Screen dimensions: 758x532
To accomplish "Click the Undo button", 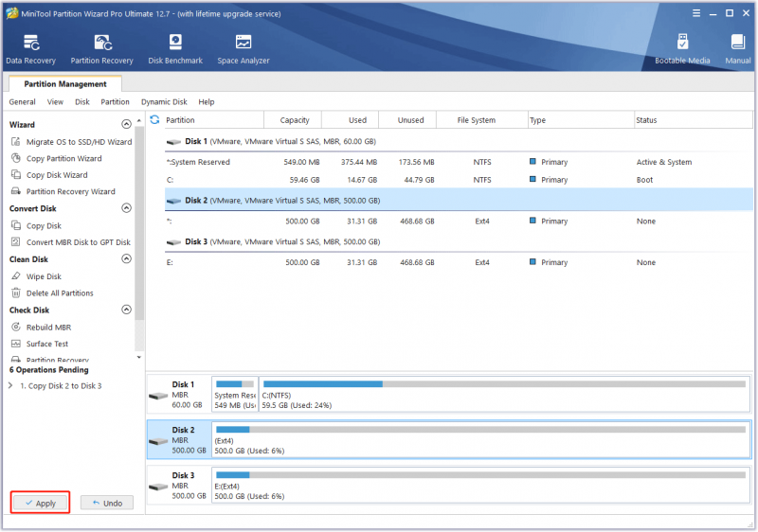I will click(x=107, y=503).
